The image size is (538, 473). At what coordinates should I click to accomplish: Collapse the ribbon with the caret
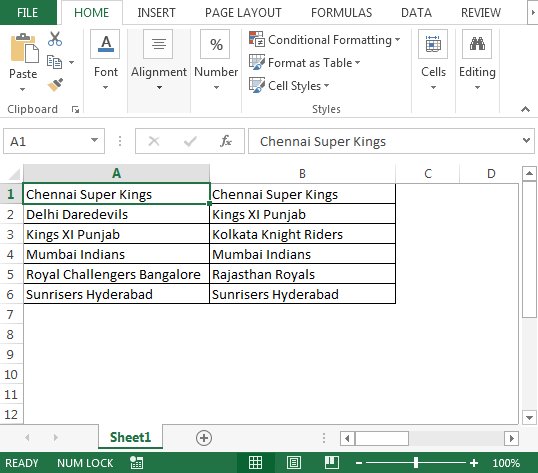click(x=525, y=109)
